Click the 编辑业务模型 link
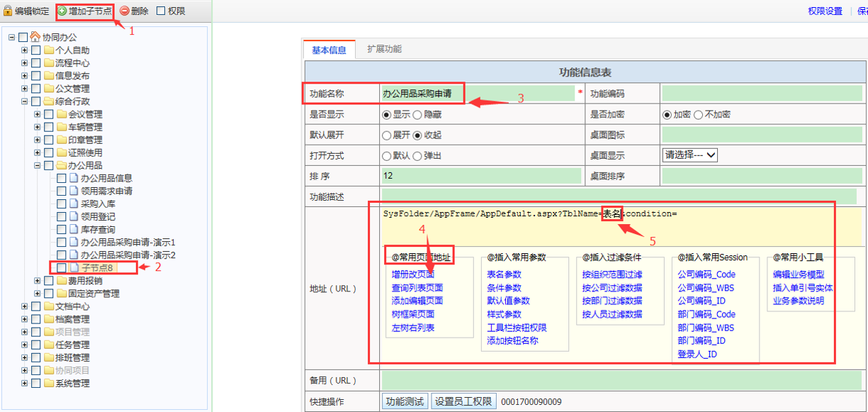Image resolution: width=868 pixels, height=412 pixels. coord(799,274)
